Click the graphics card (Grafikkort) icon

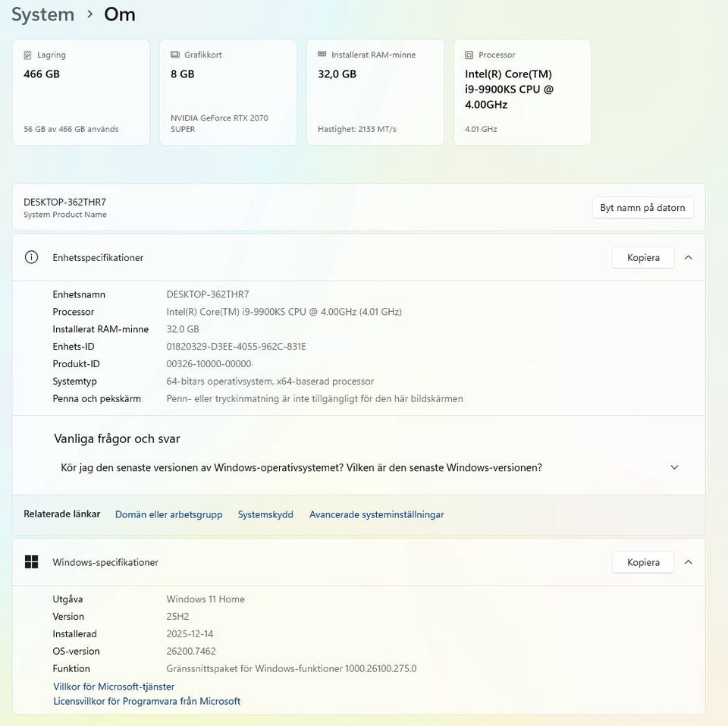175,55
